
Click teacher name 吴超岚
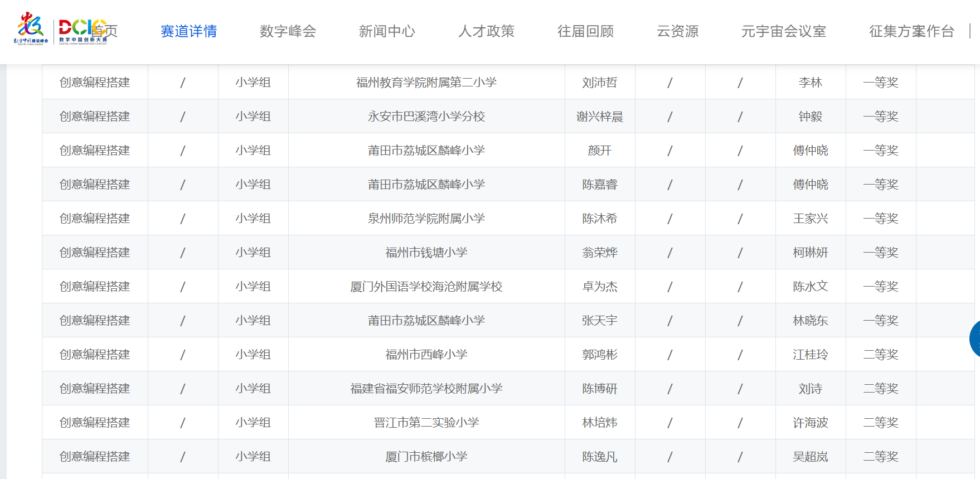[811, 457]
